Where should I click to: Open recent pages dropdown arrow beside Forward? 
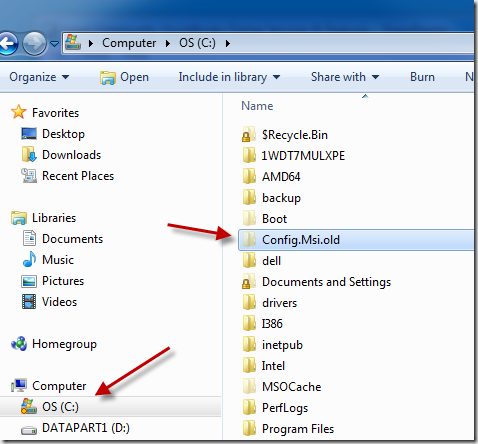[55, 44]
